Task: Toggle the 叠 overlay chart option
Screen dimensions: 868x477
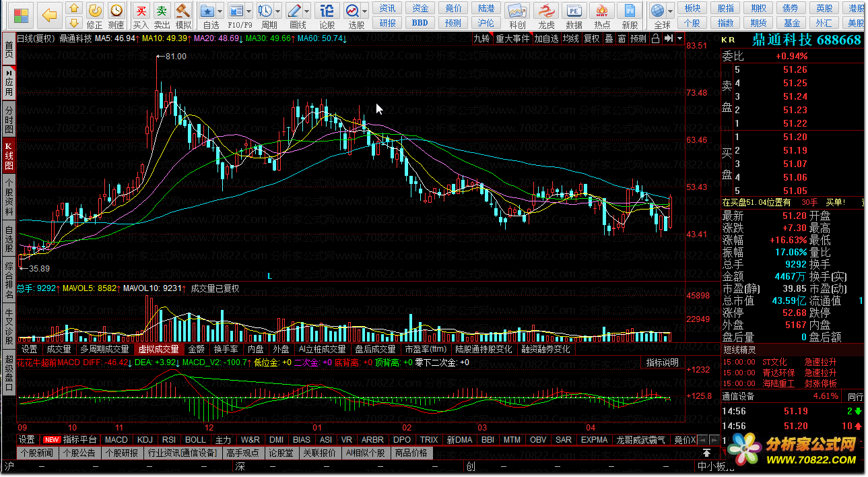Action: point(609,38)
